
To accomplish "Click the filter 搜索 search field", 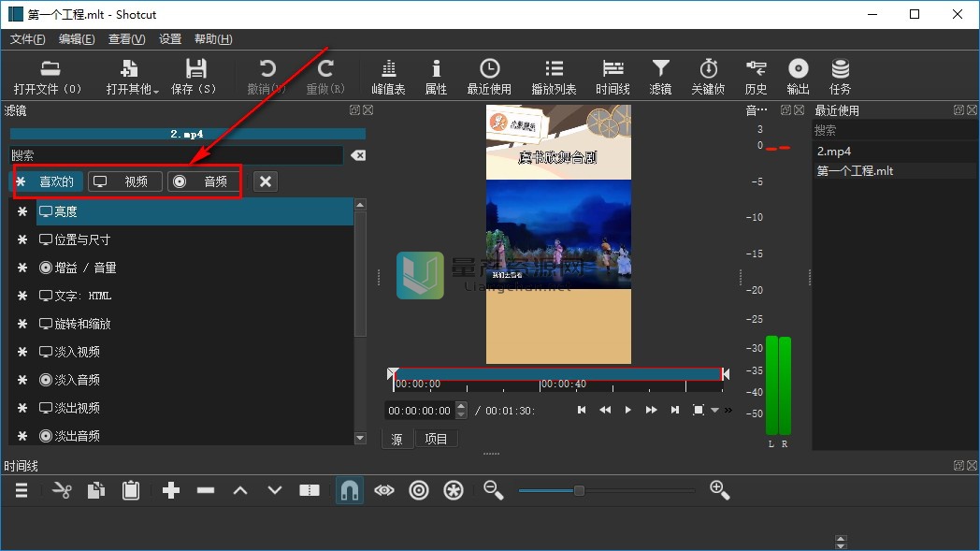I will click(176, 155).
